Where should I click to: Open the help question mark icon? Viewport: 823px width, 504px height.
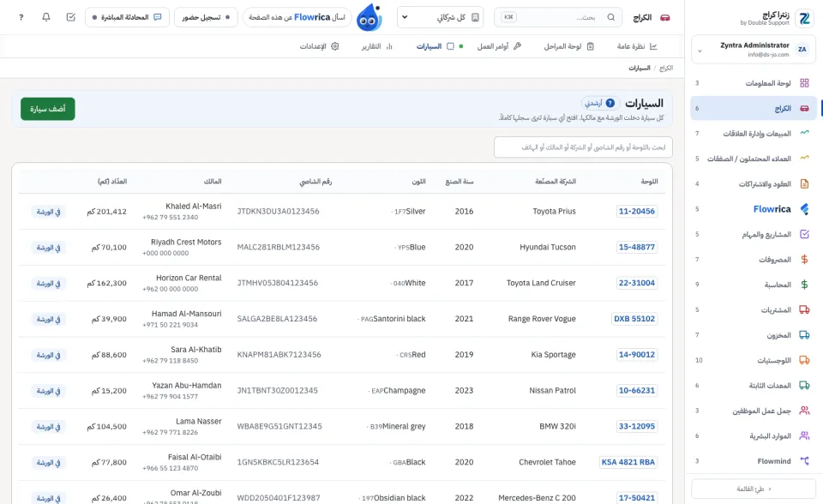21,17
